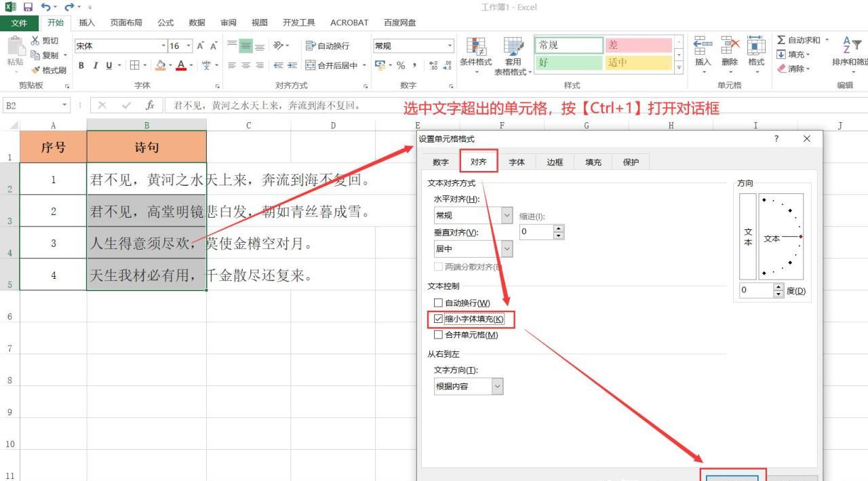Image resolution: width=868 pixels, height=481 pixels.
Task: Click the Comma Style icon
Action: click(414, 65)
